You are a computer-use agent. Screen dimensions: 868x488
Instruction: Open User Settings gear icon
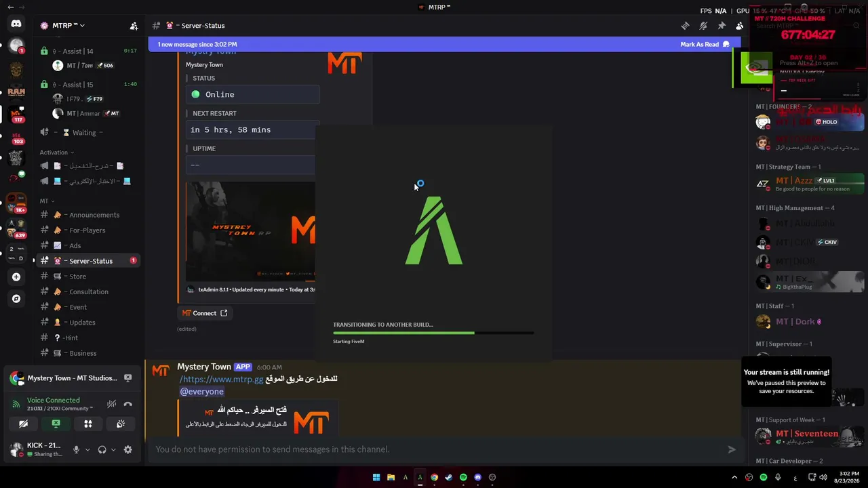[127, 449]
